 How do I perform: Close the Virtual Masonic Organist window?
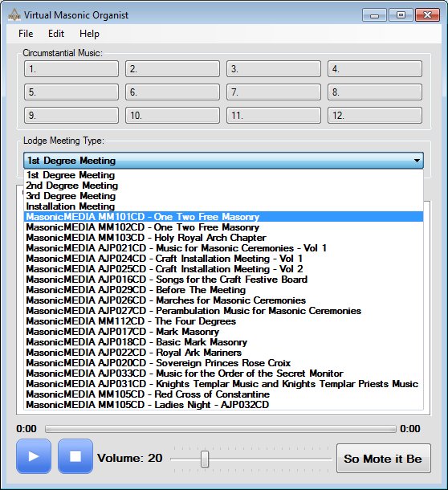pyautogui.click(x=427, y=15)
